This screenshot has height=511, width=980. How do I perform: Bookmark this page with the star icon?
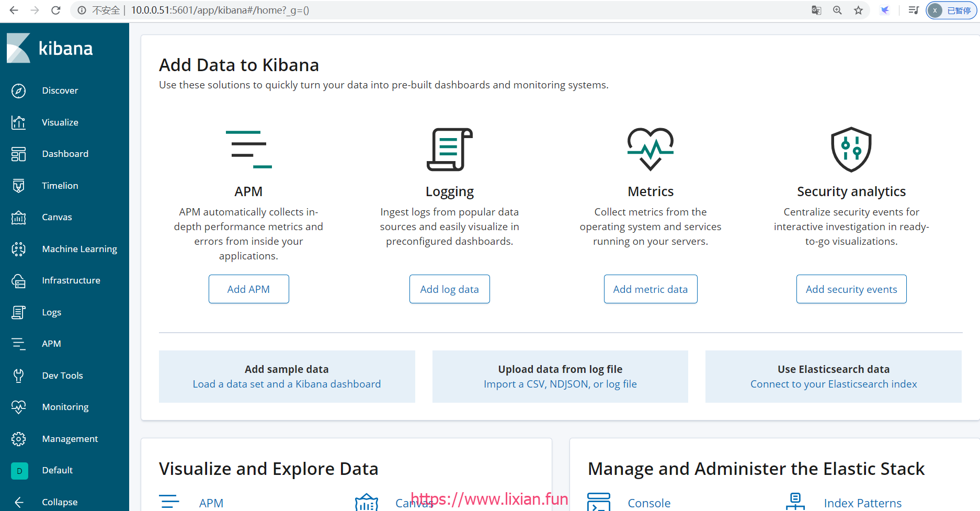click(858, 10)
